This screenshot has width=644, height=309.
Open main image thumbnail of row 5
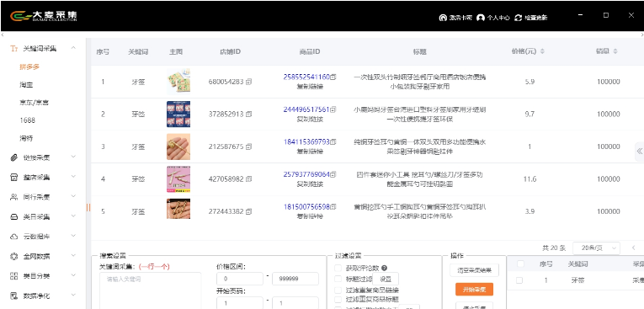pyautogui.click(x=178, y=209)
